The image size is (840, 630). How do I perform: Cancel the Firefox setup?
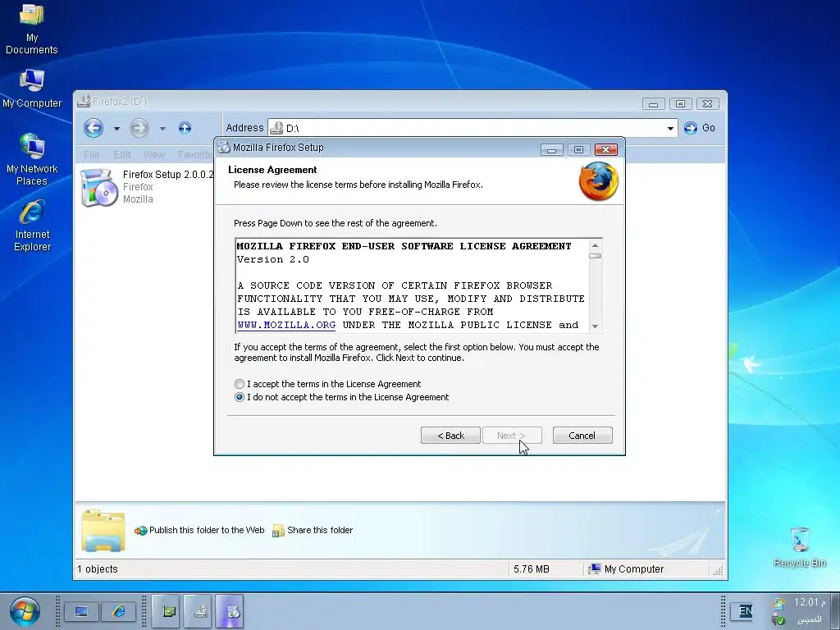click(582, 436)
